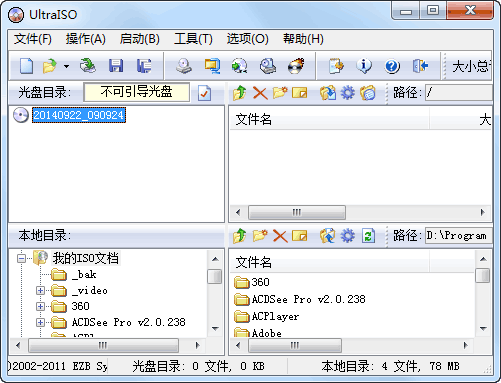Click the Mount to virtual drive icon
Viewport: 501px width, 383px height.
pyautogui.click(x=268, y=66)
